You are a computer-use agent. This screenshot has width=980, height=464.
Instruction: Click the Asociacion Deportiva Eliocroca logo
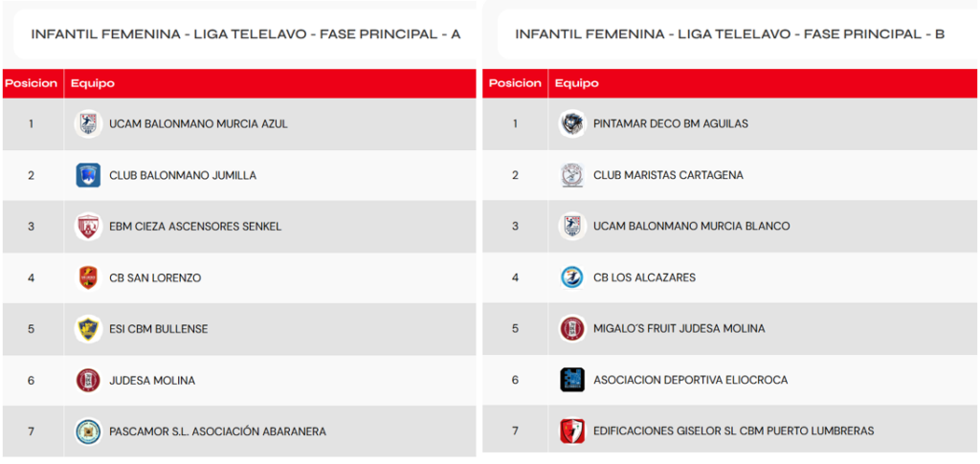click(572, 380)
